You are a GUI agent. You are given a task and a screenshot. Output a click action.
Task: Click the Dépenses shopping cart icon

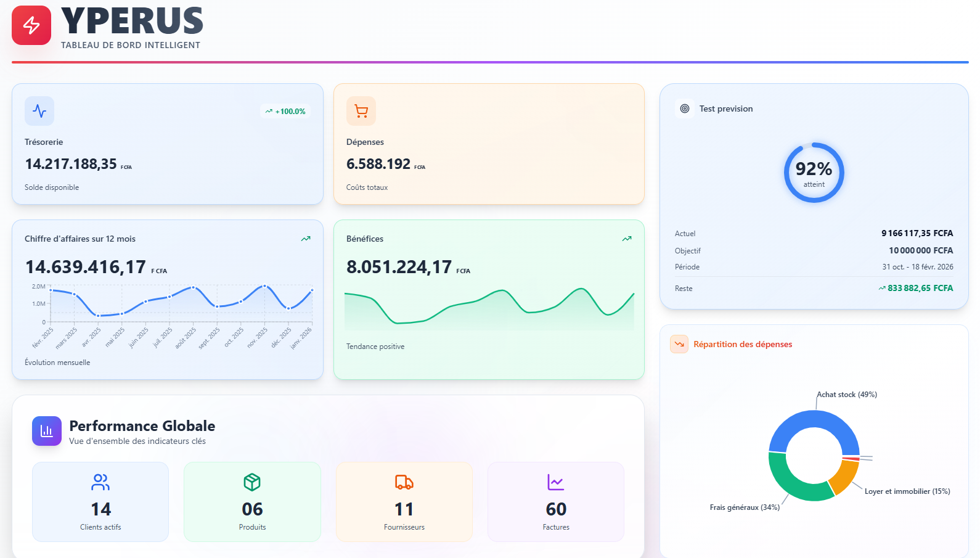pyautogui.click(x=361, y=111)
